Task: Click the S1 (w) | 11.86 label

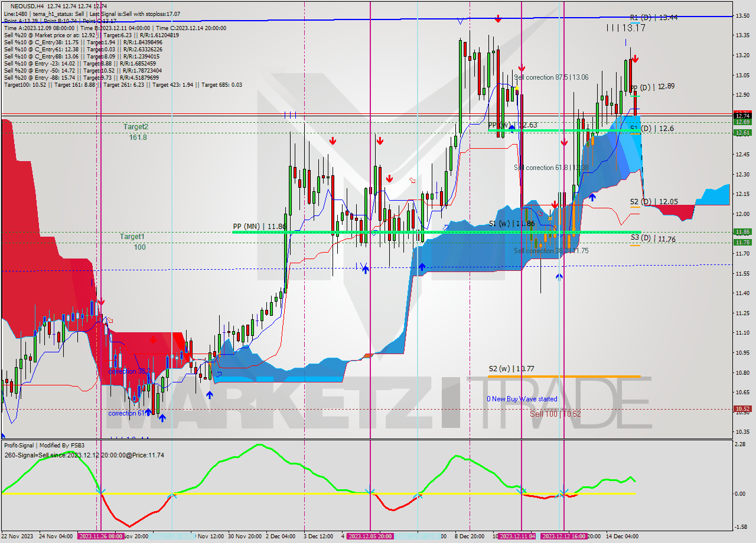Action: click(511, 224)
